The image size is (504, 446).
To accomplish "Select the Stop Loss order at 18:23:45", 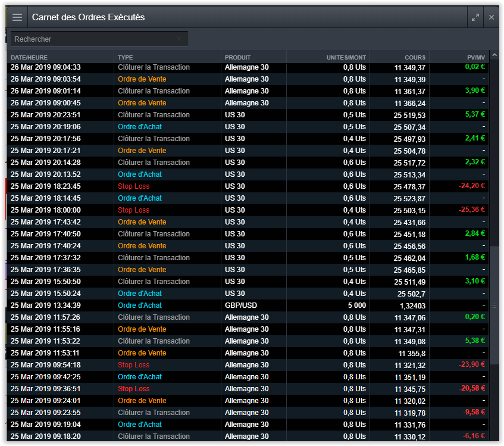I will [x=133, y=186].
